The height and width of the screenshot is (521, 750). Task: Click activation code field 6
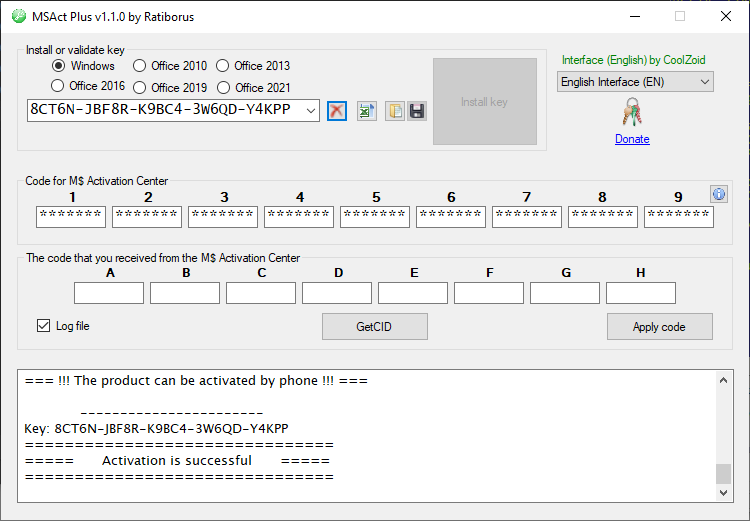pyautogui.click(x=451, y=217)
